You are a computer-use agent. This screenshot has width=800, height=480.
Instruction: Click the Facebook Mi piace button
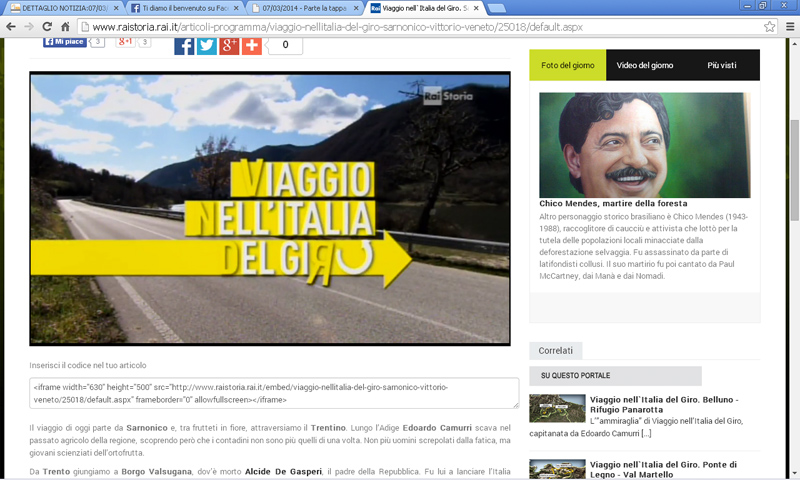coord(65,42)
